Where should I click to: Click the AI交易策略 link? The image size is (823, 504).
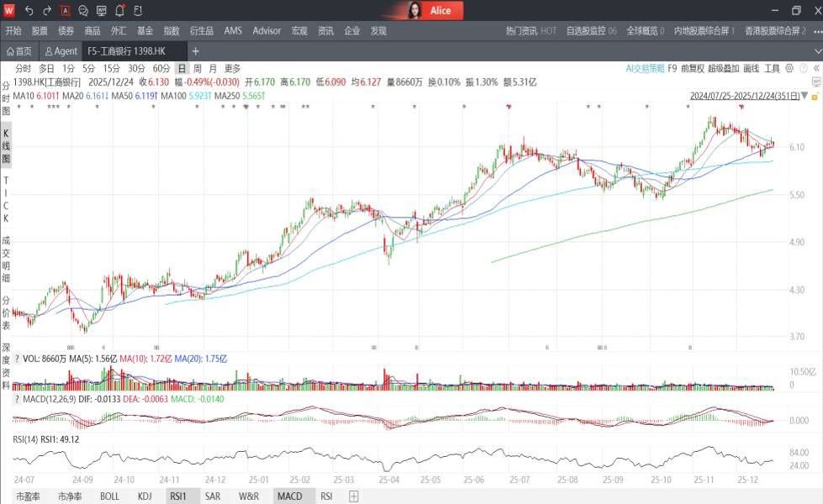(x=645, y=68)
